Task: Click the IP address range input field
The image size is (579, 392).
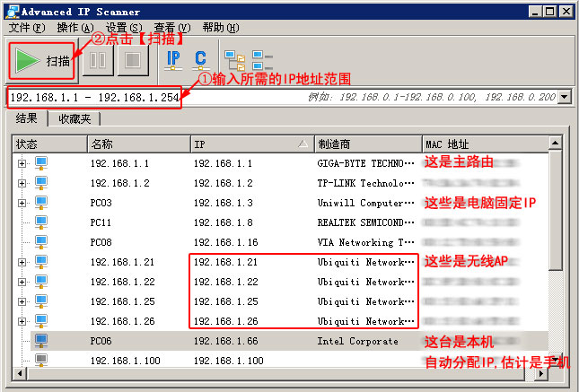Action: click(94, 97)
